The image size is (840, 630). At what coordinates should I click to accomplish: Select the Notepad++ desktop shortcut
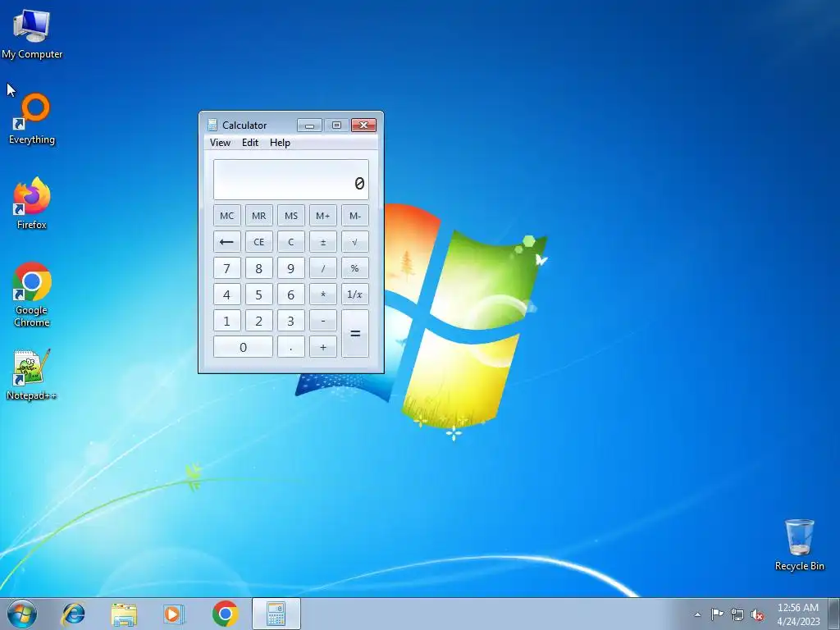tap(31, 375)
